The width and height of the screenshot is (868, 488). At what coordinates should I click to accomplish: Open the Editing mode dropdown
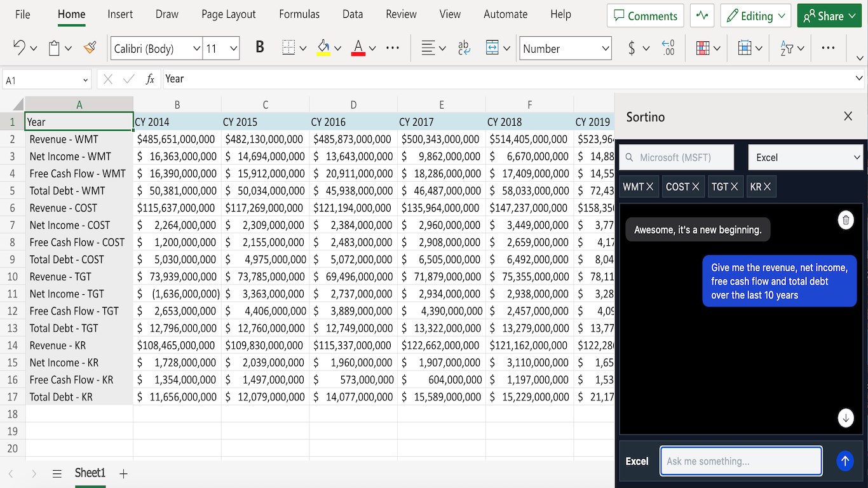(x=756, y=16)
